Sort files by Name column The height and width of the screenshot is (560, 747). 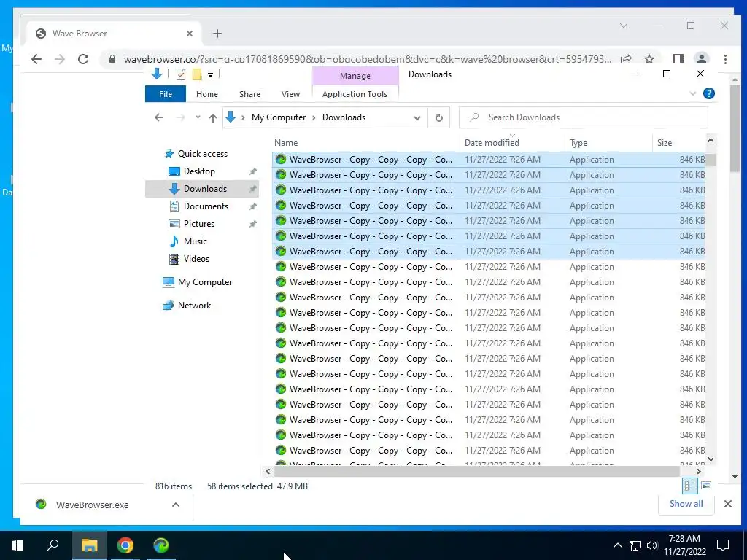point(366,142)
